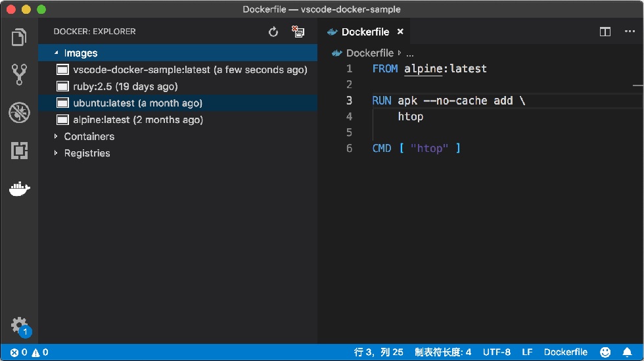Collapse the Images tree section
This screenshot has width=644, height=361.
click(x=57, y=53)
